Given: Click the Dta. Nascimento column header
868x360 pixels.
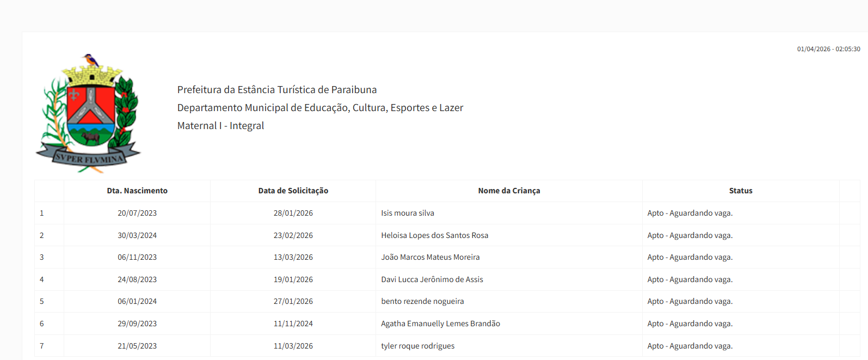Looking at the screenshot, I should coord(137,191).
